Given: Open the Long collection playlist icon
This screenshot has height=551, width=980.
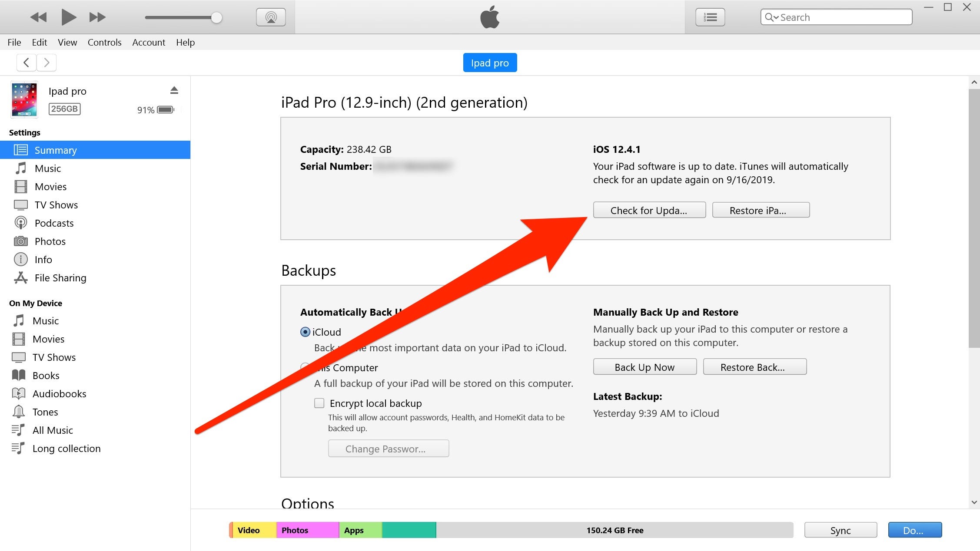Looking at the screenshot, I should tap(18, 448).
